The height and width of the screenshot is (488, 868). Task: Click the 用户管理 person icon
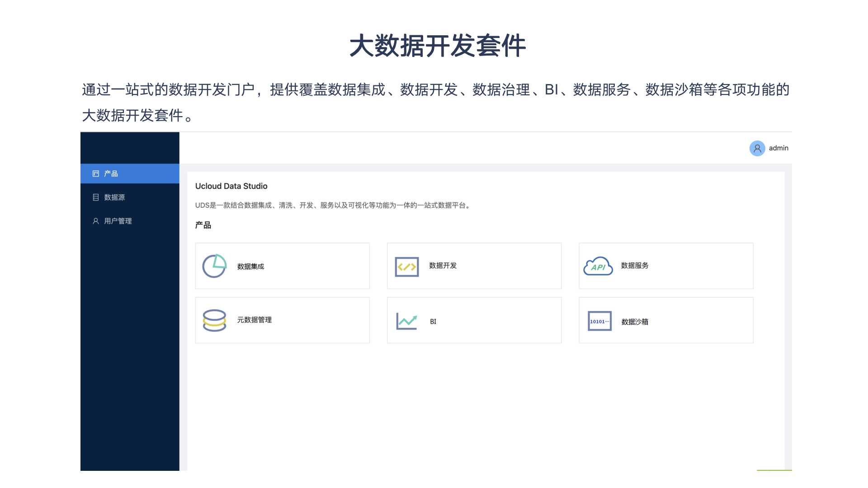point(95,221)
